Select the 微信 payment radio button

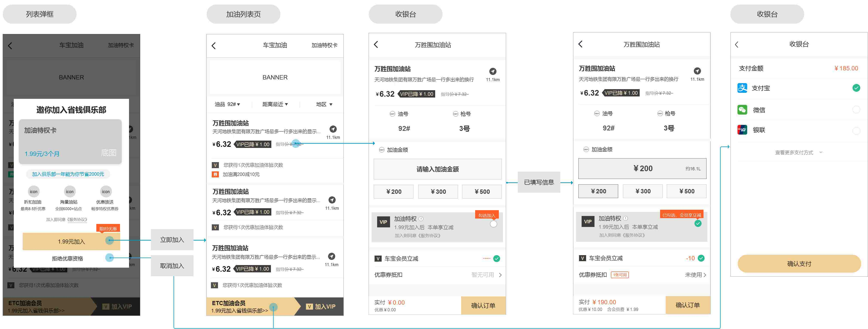coord(856,110)
